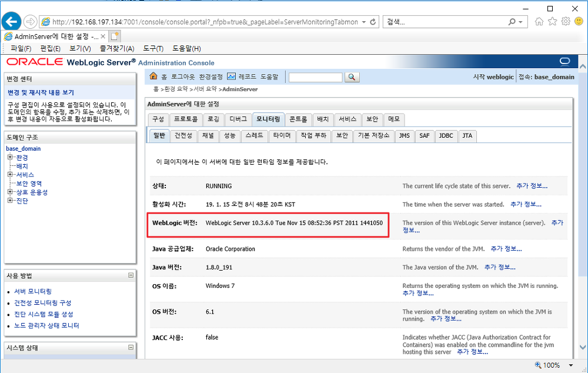Image resolution: width=588 pixels, height=373 pixels.
Task: Click the RUNNING state value
Action: (219, 186)
